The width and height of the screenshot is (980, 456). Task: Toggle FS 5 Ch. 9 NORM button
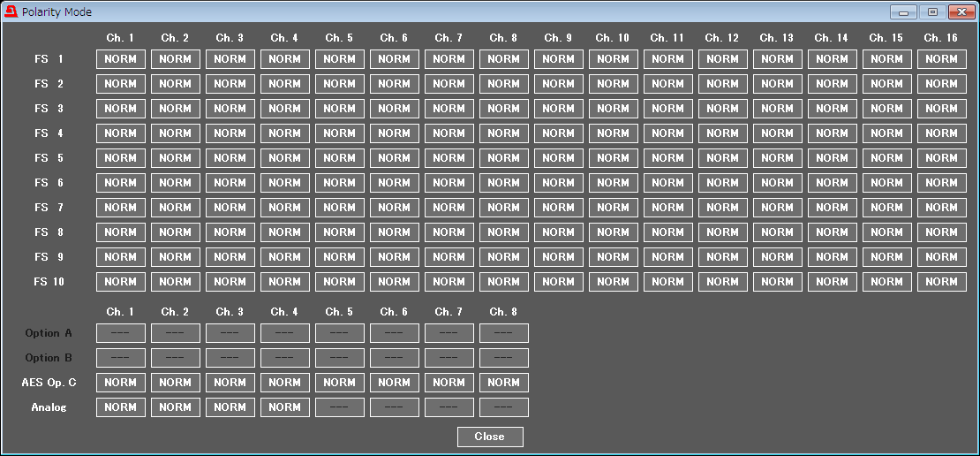559,158
